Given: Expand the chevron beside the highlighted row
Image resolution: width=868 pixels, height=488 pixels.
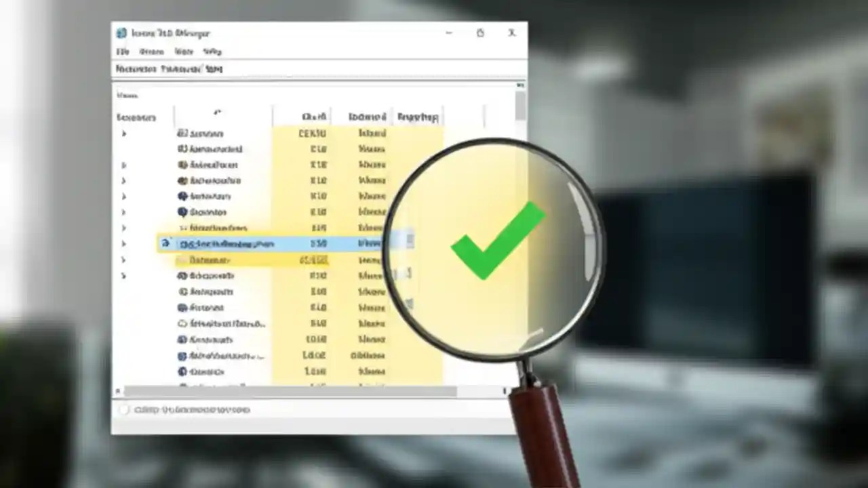Looking at the screenshot, I should [123, 243].
